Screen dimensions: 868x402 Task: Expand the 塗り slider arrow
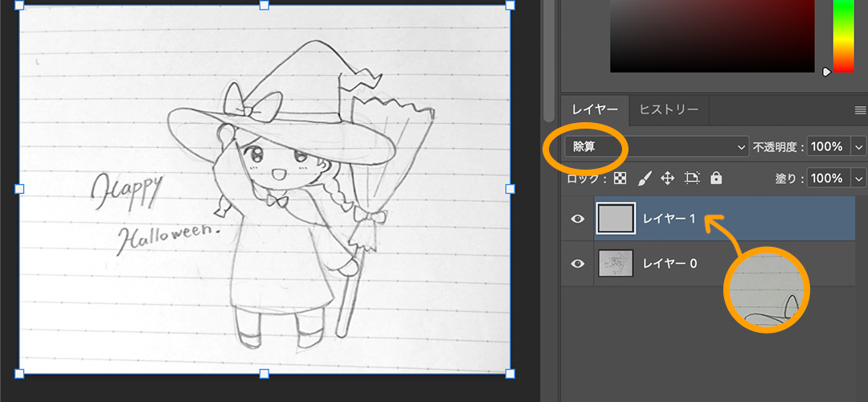[859, 178]
